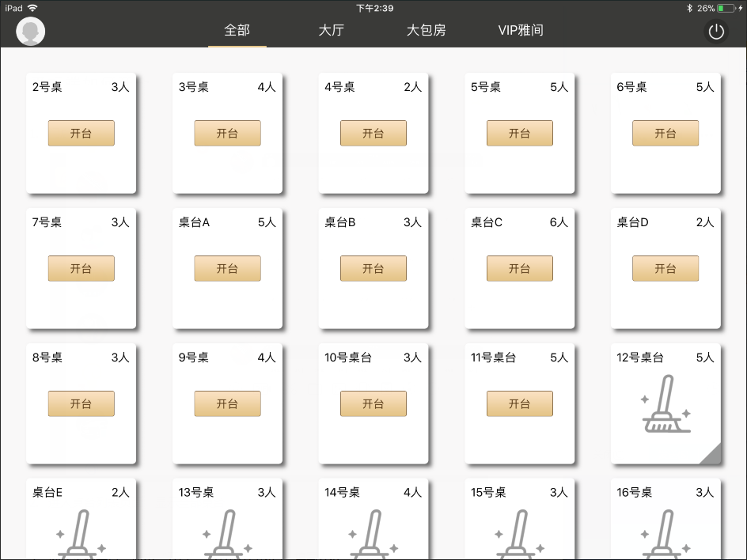Viewport: 747px width, 560px height.
Task: Tap the broom icon on 13号桌
Action: point(227,536)
